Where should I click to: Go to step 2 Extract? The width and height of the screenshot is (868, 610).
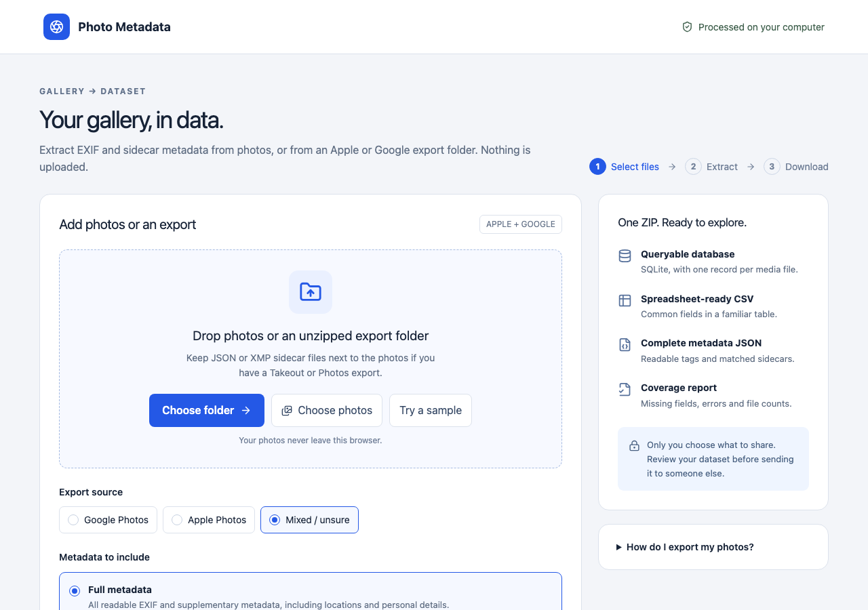pyautogui.click(x=711, y=167)
